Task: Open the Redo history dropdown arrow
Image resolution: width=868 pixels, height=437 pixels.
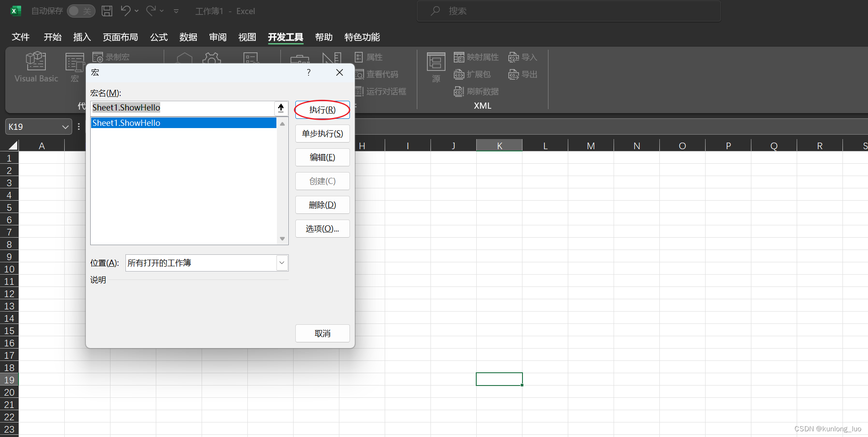Action: (162, 11)
